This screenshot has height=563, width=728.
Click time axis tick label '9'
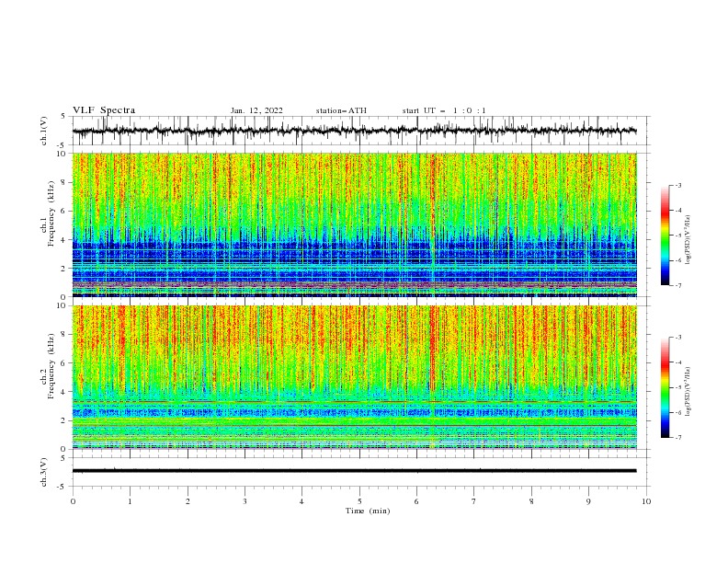click(x=588, y=501)
